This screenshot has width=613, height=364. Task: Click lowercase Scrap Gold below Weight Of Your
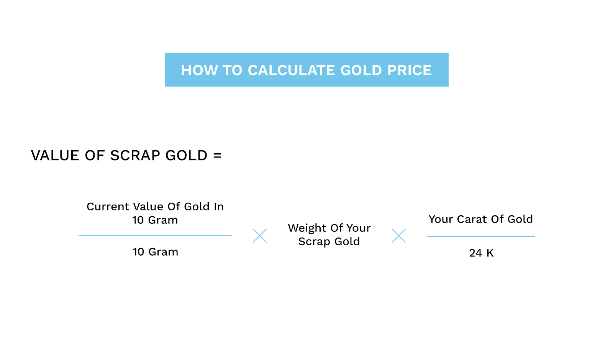tap(329, 241)
